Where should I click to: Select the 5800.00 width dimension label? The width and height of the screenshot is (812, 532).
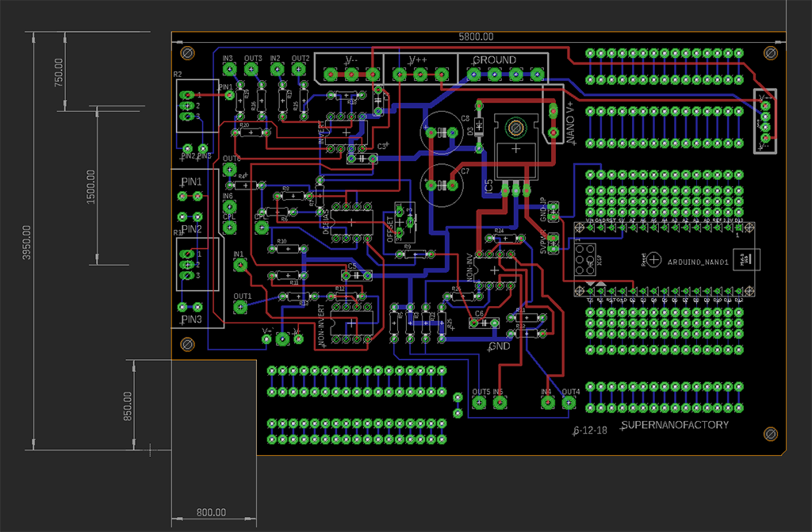pos(476,36)
